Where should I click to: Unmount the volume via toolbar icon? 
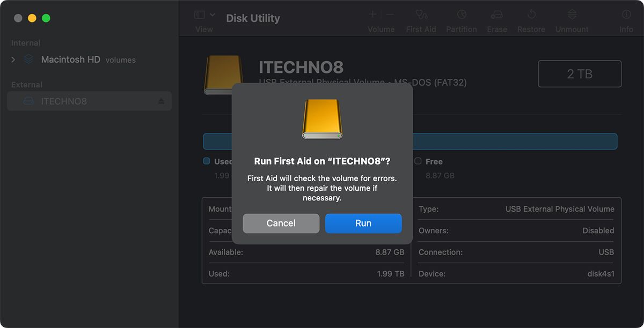[572, 15]
